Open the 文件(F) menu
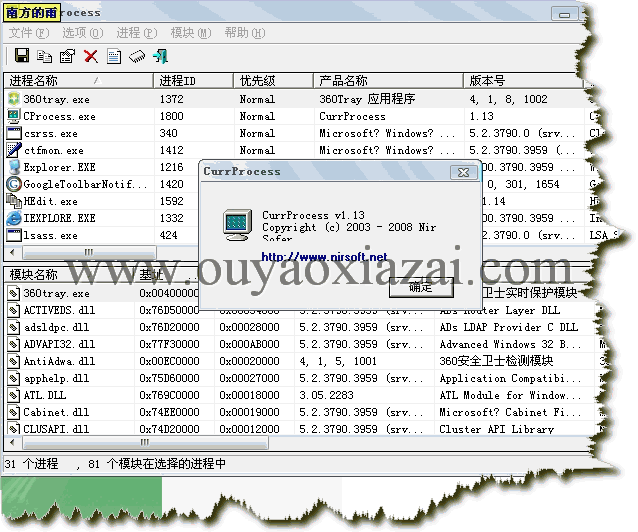Screen dimensions: 638x532 [29, 33]
